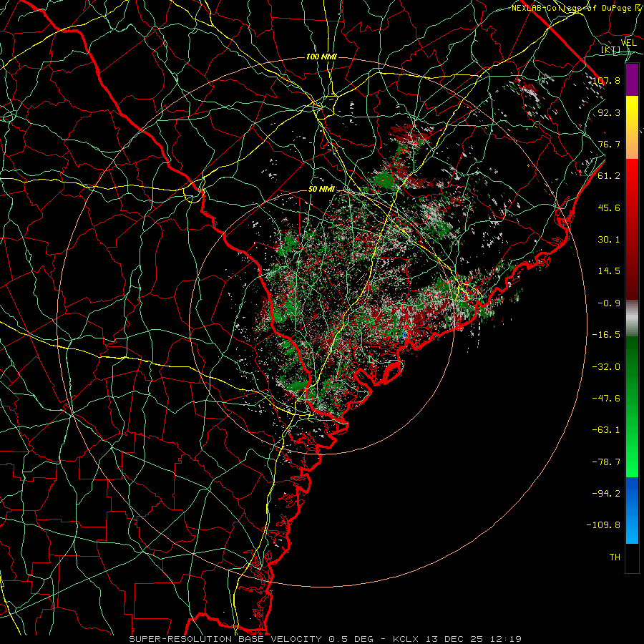The image size is (644, 644).
Task: Click the 100 NMI range ring label
Action: (x=321, y=57)
